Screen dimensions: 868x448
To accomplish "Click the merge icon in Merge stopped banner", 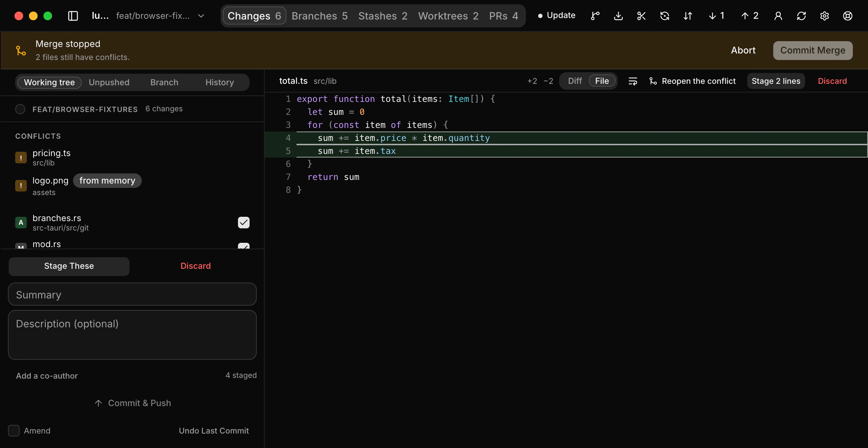I will 21,51.
